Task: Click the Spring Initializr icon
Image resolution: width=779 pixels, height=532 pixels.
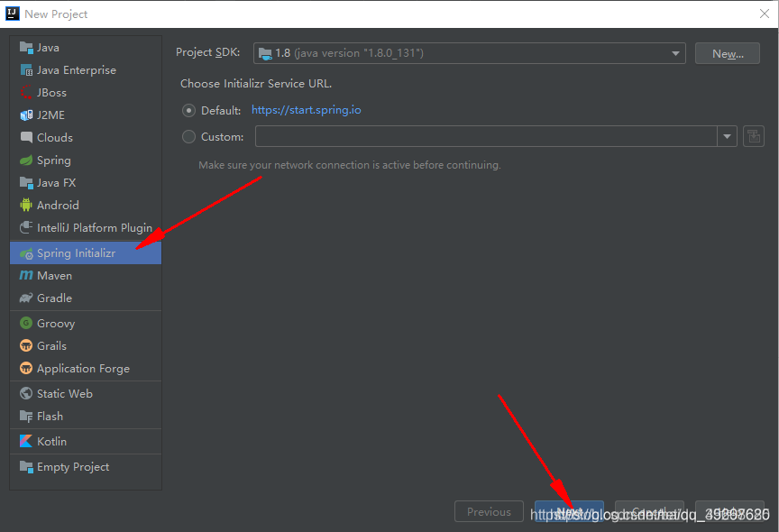Action: click(x=26, y=253)
